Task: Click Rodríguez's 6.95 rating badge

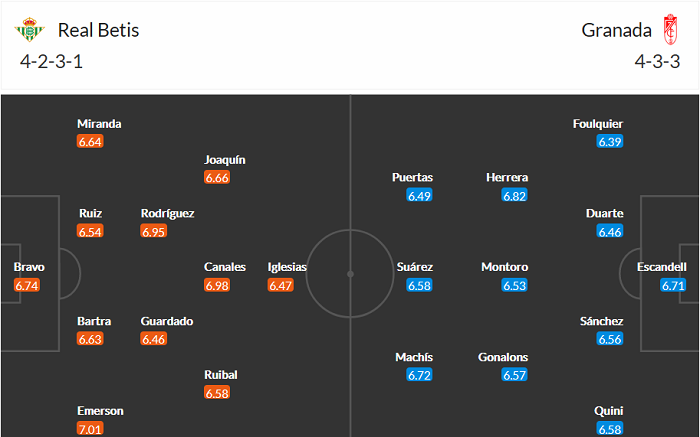Action: point(153,231)
